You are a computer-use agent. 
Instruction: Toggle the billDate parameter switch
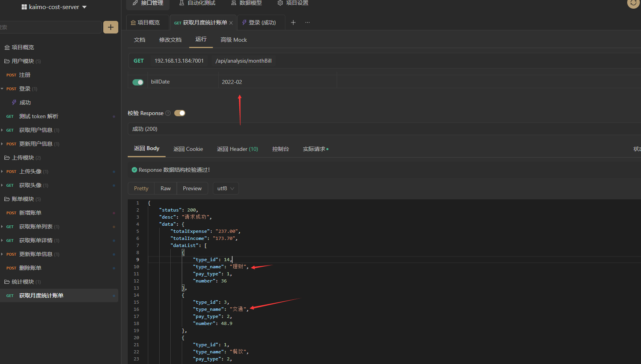pos(138,82)
